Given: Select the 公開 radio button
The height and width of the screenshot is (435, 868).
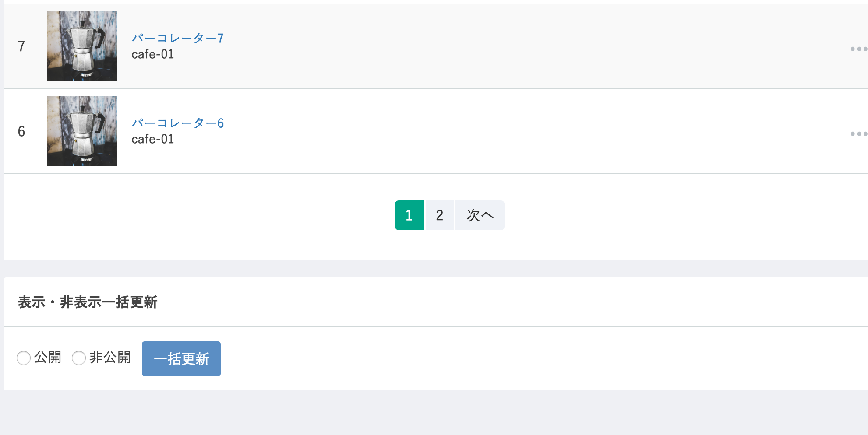Looking at the screenshot, I should tap(24, 358).
